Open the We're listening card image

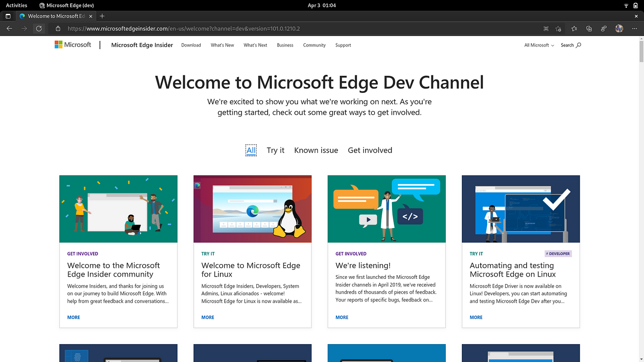click(x=386, y=209)
